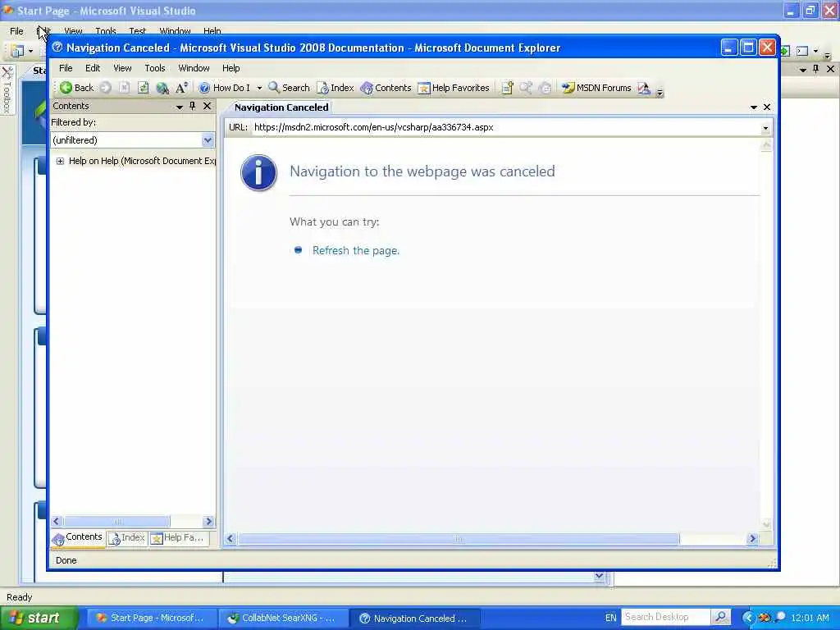Open MSDN Forums from toolbar
The height and width of the screenshot is (630, 840).
[x=596, y=88]
